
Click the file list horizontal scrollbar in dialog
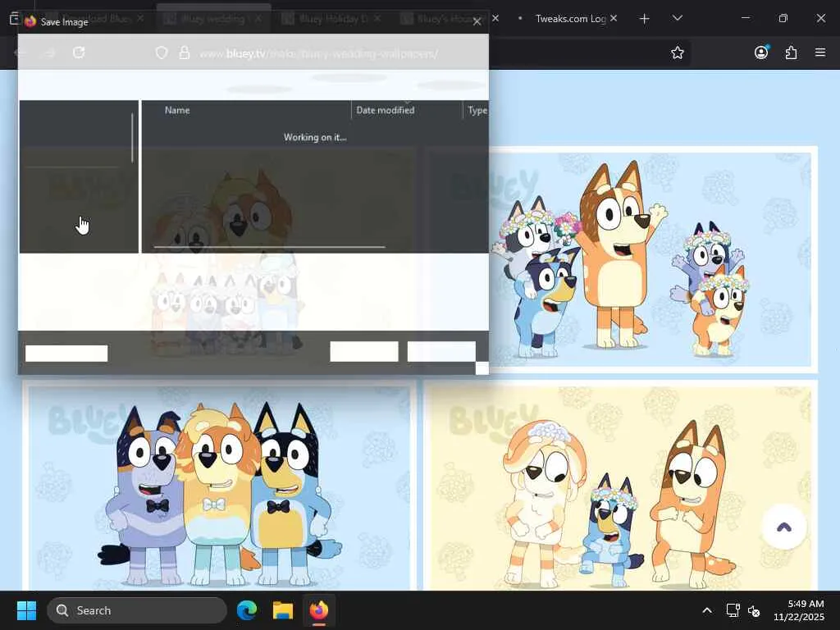(x=269, y=247)
